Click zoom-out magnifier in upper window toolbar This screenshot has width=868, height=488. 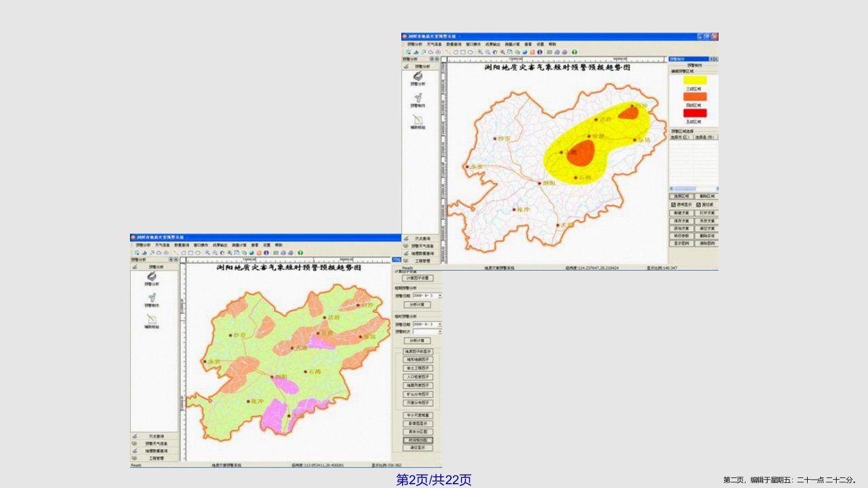[x=487, y=52]
